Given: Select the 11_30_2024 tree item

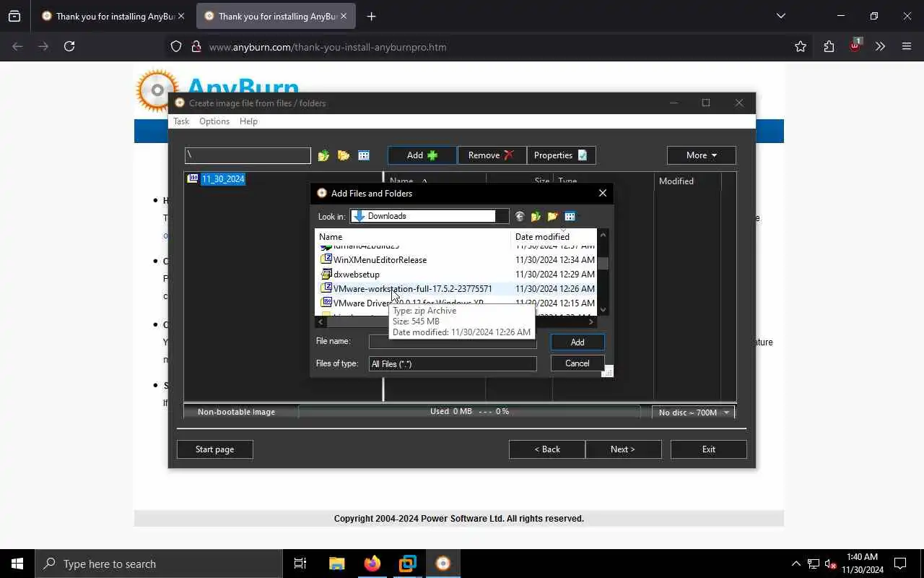Looking at the screenshot, I should [x=223, y=179].
